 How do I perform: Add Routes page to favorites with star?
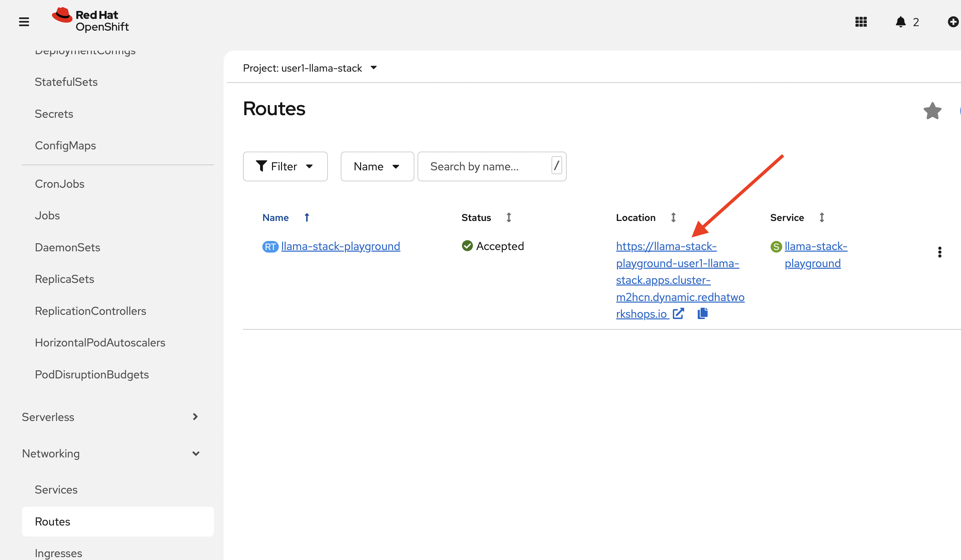tap(932, 111)
